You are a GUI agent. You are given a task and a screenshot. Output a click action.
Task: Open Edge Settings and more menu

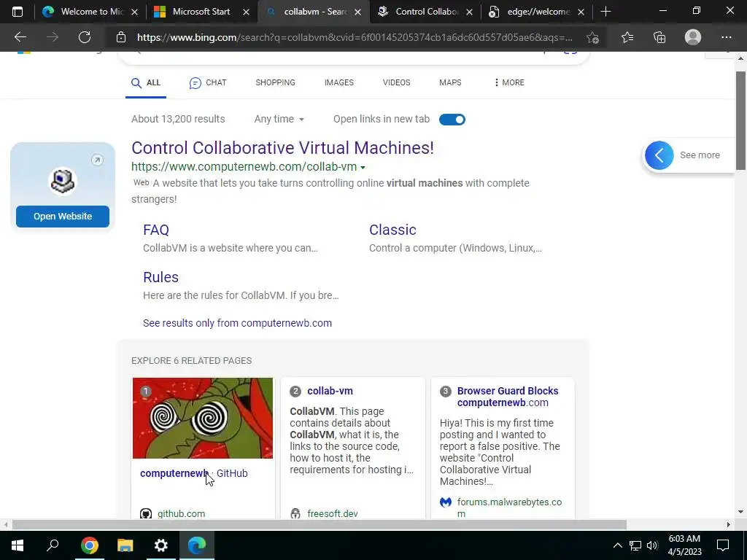[x=726, y=37]
